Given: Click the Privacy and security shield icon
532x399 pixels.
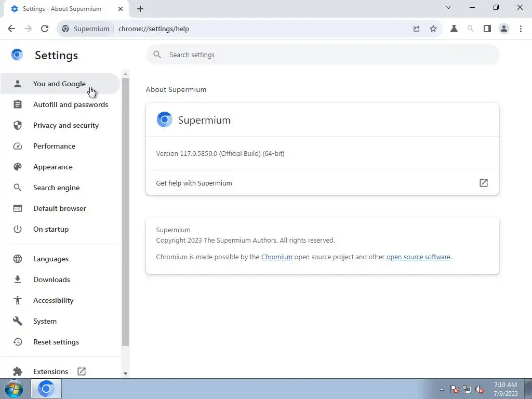Looking at the screenshot, I should 18,125.
